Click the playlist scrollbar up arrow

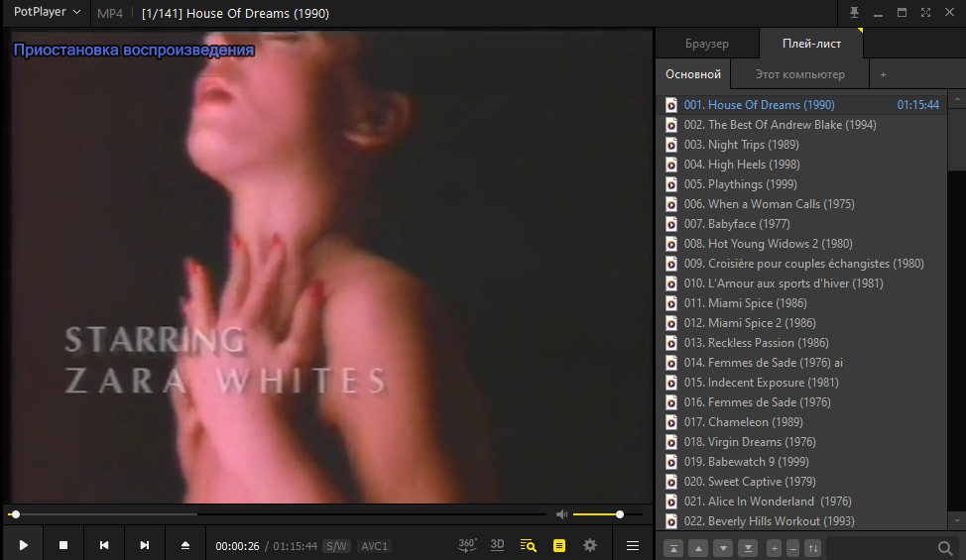[957, 98]
